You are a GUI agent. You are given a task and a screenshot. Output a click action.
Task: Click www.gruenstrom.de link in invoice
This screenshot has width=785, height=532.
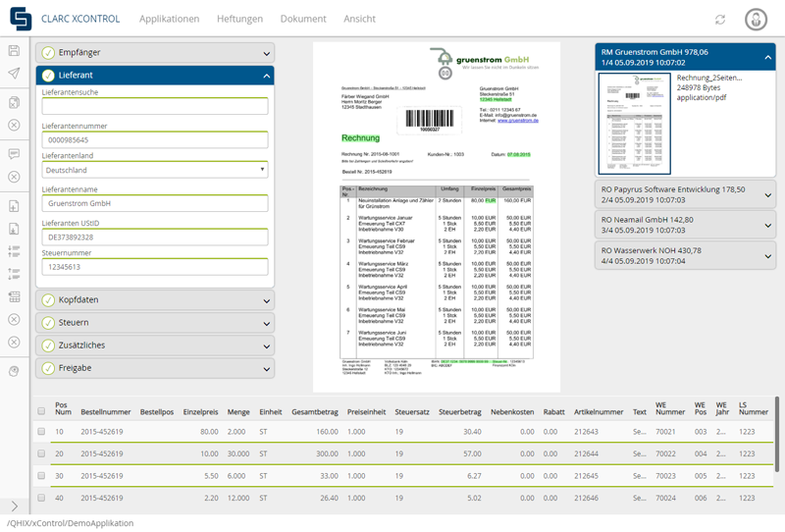coord(518,120)
